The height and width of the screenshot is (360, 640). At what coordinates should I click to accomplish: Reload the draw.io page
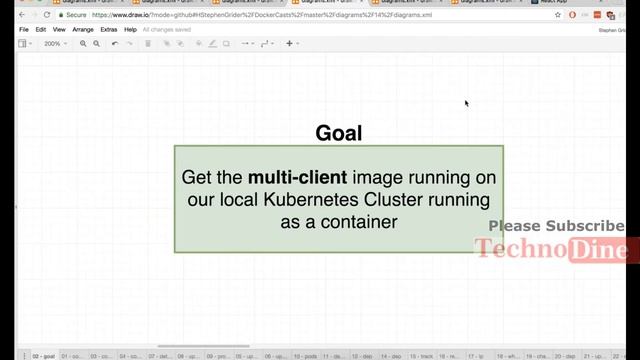[x=47, y=15]
